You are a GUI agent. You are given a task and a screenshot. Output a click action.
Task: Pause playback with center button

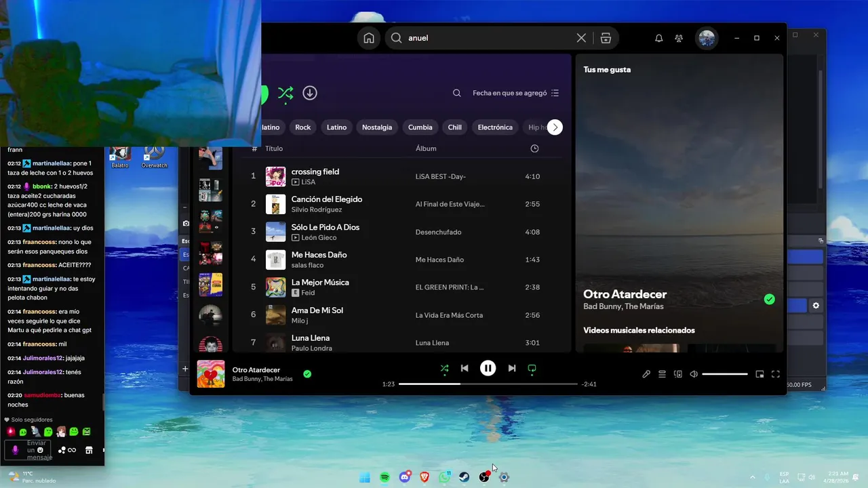[x=488, y=368]
